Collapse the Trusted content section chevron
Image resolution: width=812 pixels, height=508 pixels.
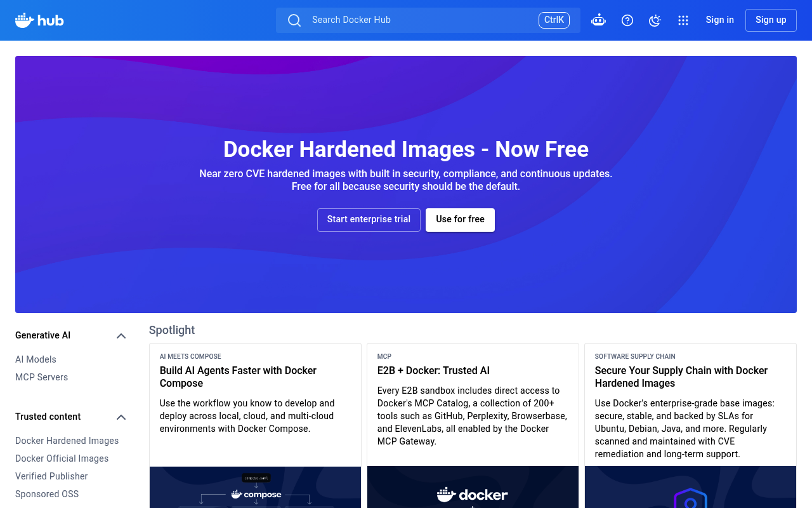[121, 417]
